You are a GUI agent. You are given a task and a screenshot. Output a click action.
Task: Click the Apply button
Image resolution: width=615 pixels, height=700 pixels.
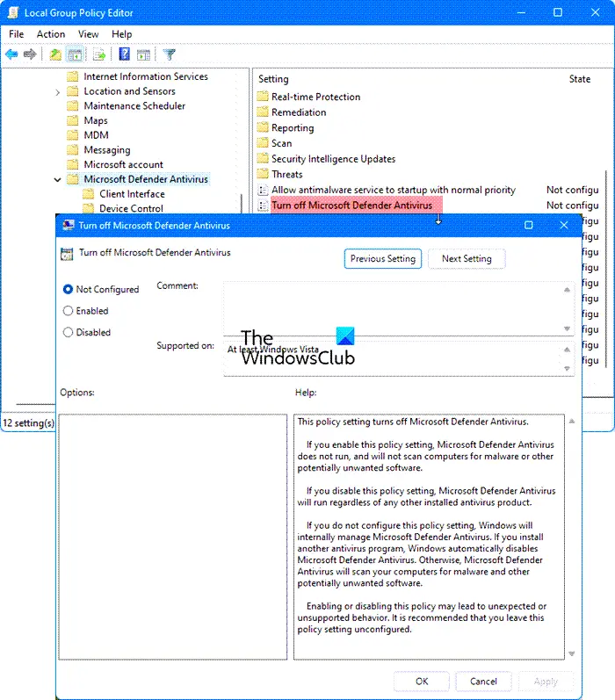point(546,682)
